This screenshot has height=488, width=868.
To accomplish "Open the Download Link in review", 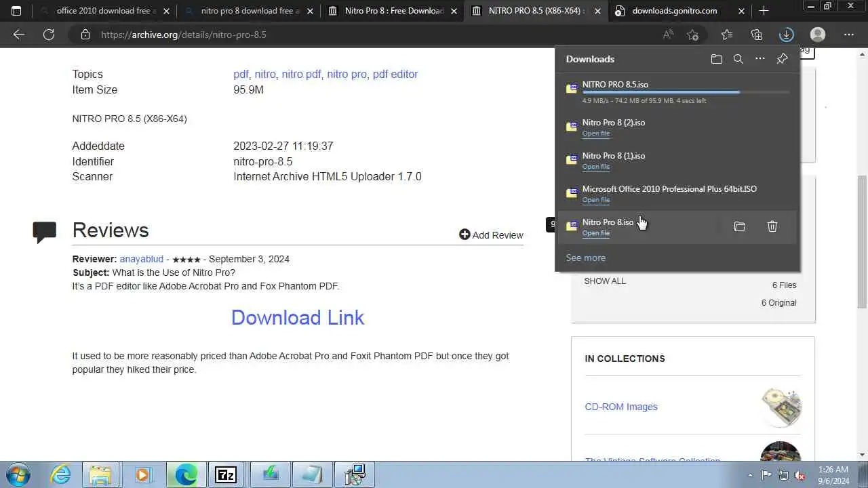I will [x=298, y=317].
